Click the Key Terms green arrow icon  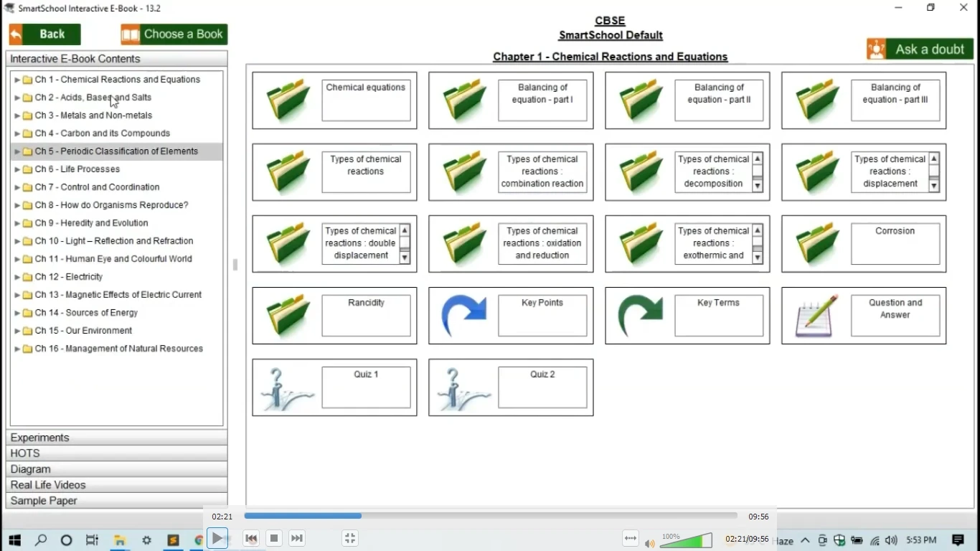(x=641, y=316)
